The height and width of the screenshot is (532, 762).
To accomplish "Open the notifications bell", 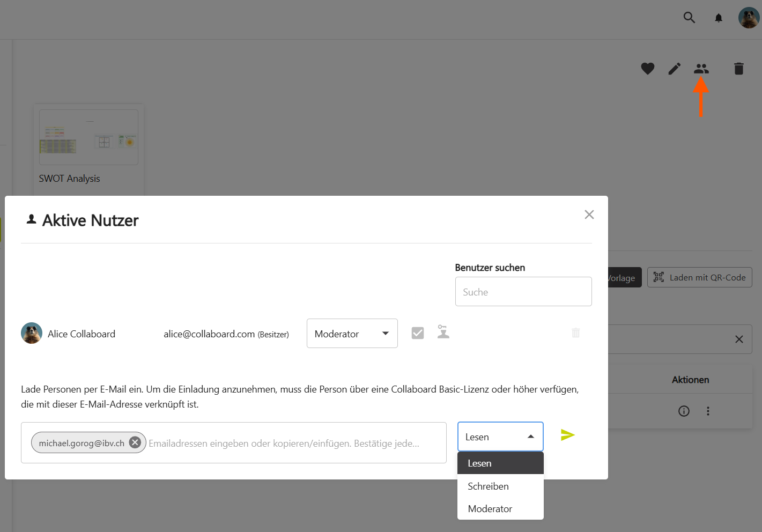I will pyautogui.click(x=719, y=18).
